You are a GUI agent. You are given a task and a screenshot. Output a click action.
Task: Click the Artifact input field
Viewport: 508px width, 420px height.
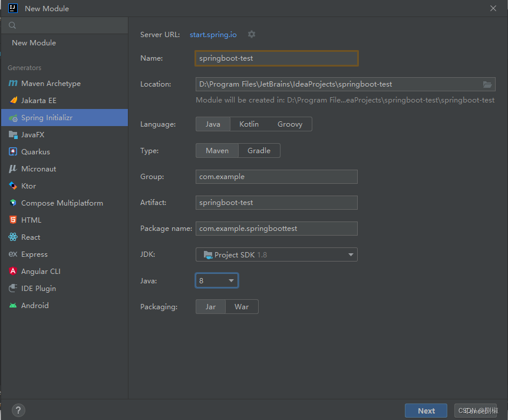(276, 203)
